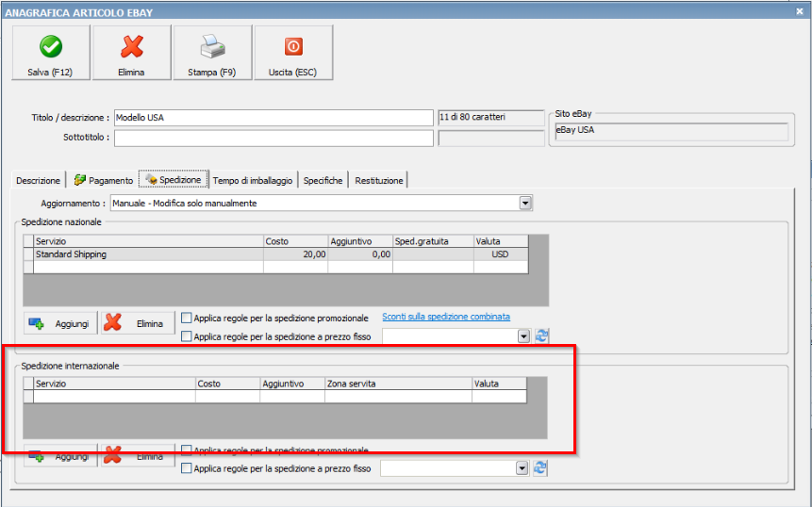Viewport: 812px width, 507px height.
Task: Click the empty Servizio cell in international table
Action: pyautogui.click(x=114, y=397)
